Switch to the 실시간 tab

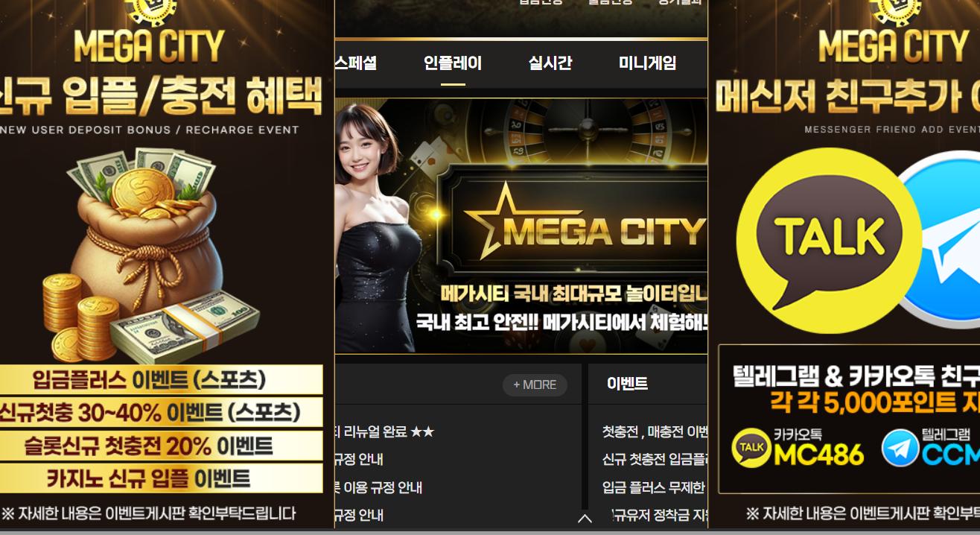coord(550,63)
